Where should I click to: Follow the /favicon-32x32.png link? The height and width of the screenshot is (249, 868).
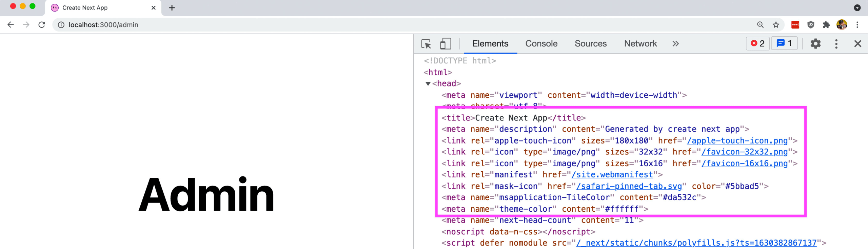[745, 152]
